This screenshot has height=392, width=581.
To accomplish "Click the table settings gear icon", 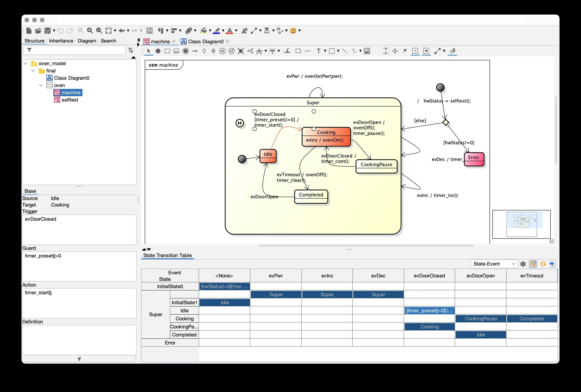I will pos(523,264).
